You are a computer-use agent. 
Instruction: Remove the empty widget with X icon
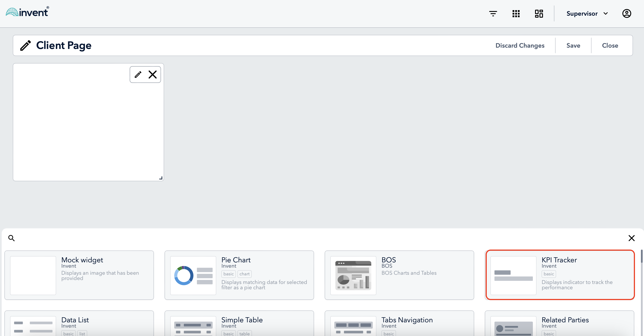coord(152,75)
